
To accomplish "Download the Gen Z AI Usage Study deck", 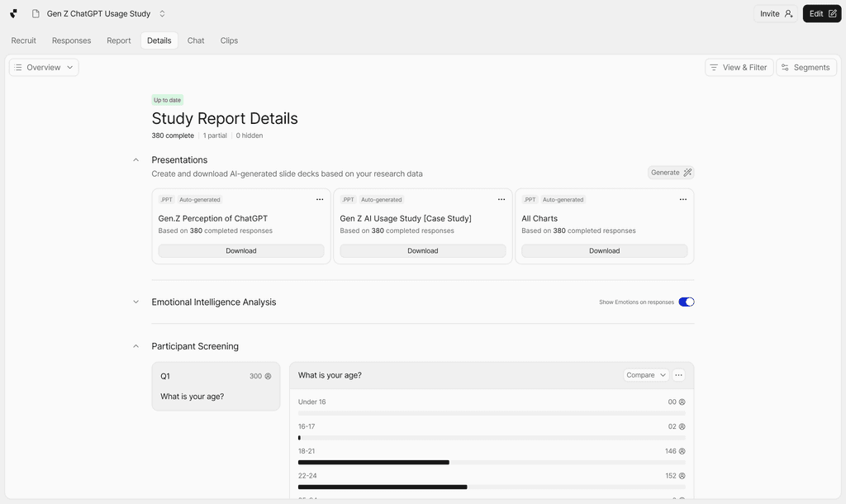I will point(423,251).
